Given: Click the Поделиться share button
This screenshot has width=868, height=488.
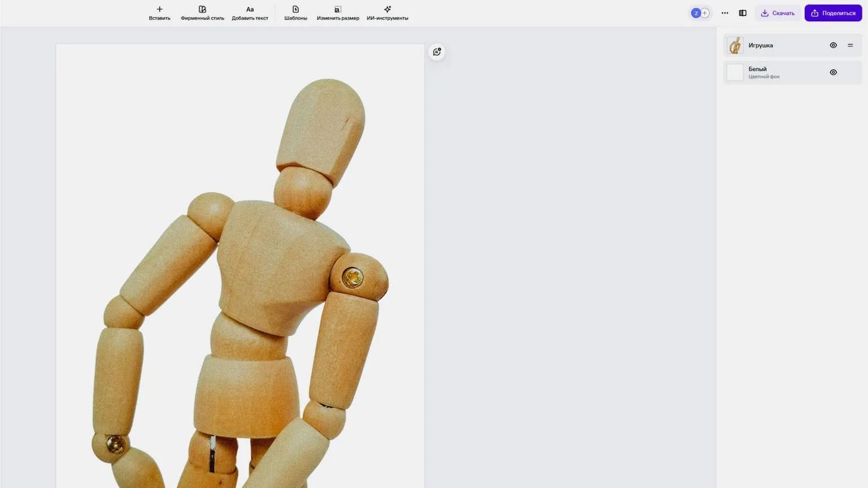Looking at the screenshot, I should point(833,13).
